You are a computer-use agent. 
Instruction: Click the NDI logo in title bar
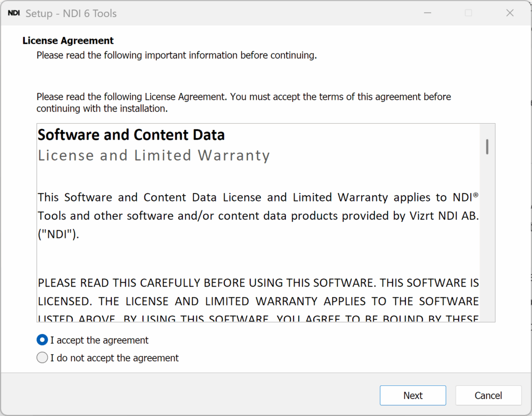coord(14,13)
